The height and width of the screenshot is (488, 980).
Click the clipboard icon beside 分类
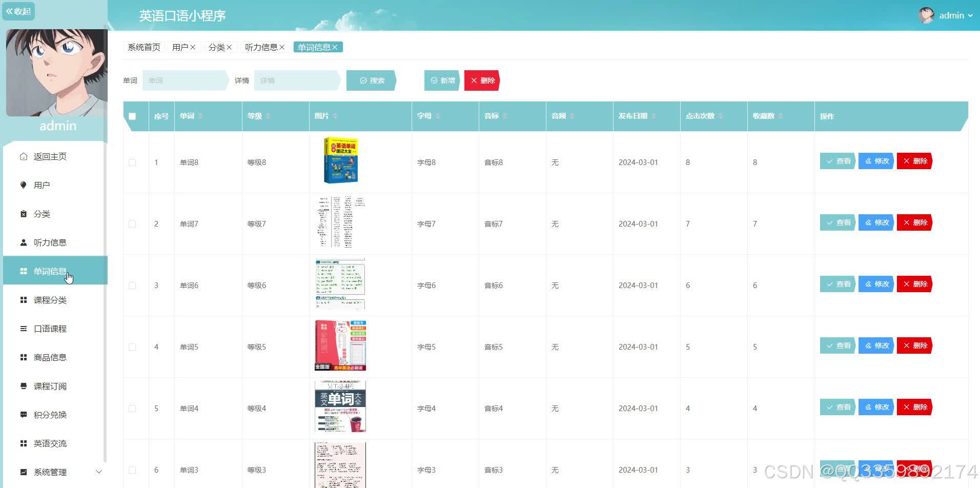point(23,214)
